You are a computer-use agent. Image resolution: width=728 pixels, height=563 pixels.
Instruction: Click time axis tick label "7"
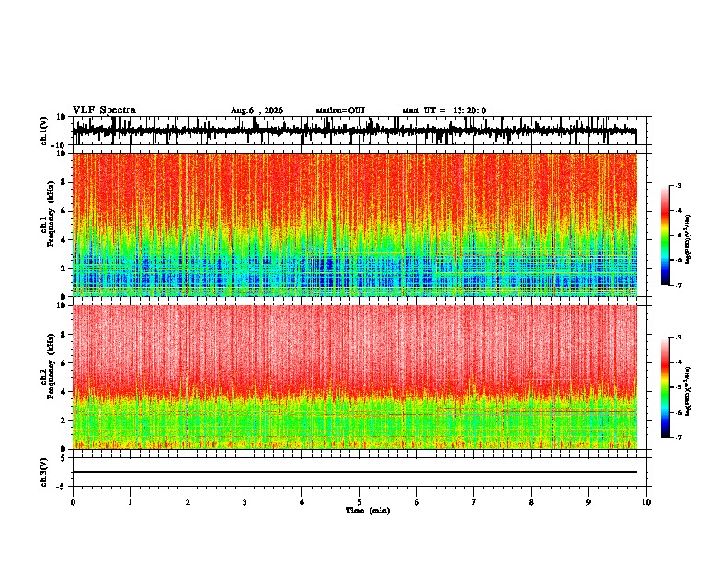[x=474, y=502]
